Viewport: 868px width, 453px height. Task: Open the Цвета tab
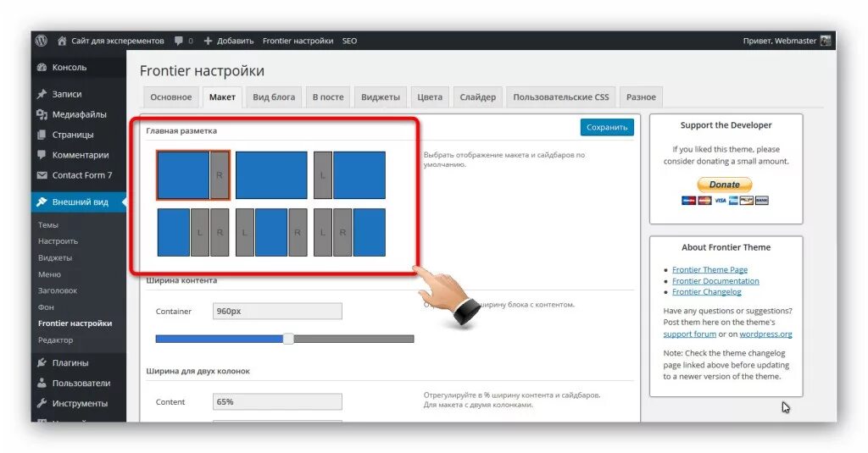click(430, 97)
